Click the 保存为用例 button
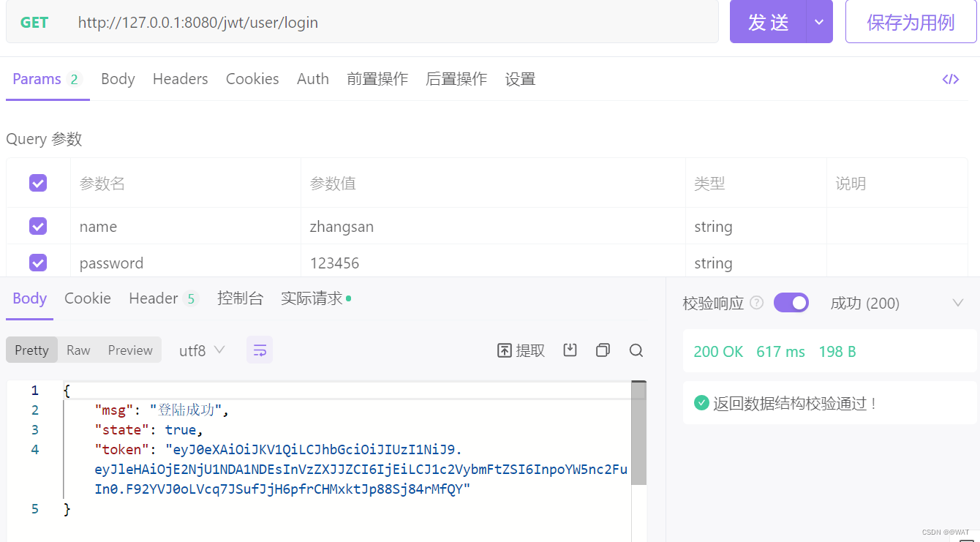This screenshot has height=542, width=980. click(911, 22)
